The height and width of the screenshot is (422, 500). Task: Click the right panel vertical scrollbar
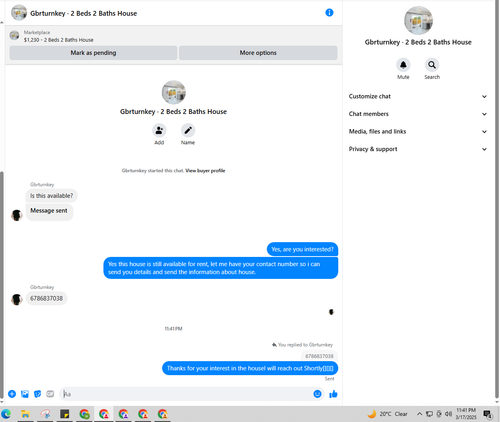coord(497,200)
